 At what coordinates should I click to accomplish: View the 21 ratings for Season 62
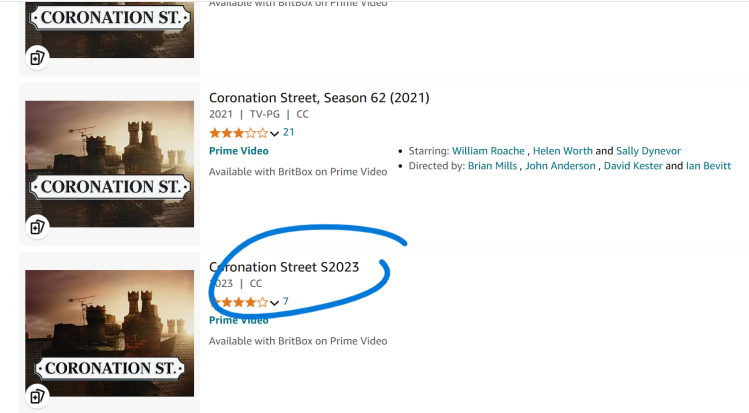click(x=289, y=132)
